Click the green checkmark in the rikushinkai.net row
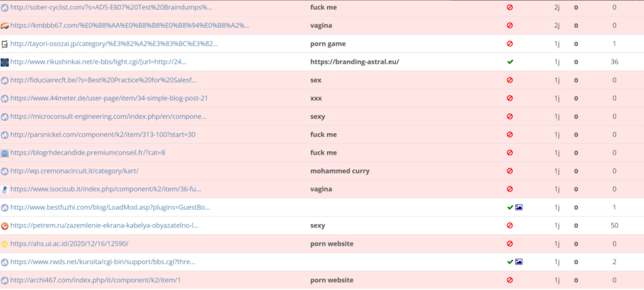Viewport: 644px width, 290px height. [509, 62]
